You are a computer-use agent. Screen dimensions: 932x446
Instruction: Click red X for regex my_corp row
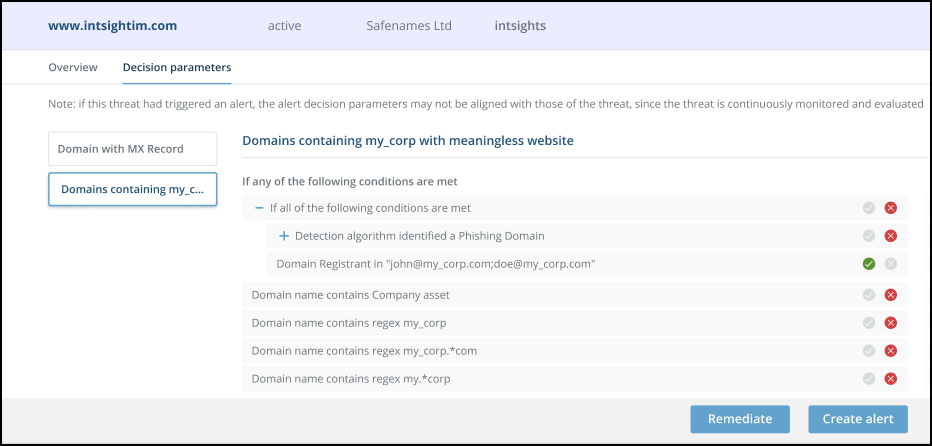coord(891,323)
